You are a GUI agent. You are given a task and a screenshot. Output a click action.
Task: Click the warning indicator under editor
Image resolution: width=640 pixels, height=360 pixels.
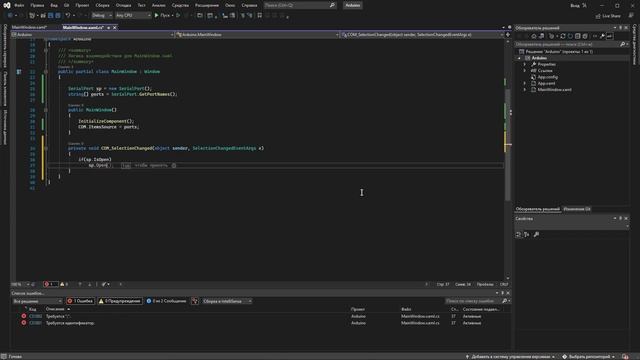64,284
